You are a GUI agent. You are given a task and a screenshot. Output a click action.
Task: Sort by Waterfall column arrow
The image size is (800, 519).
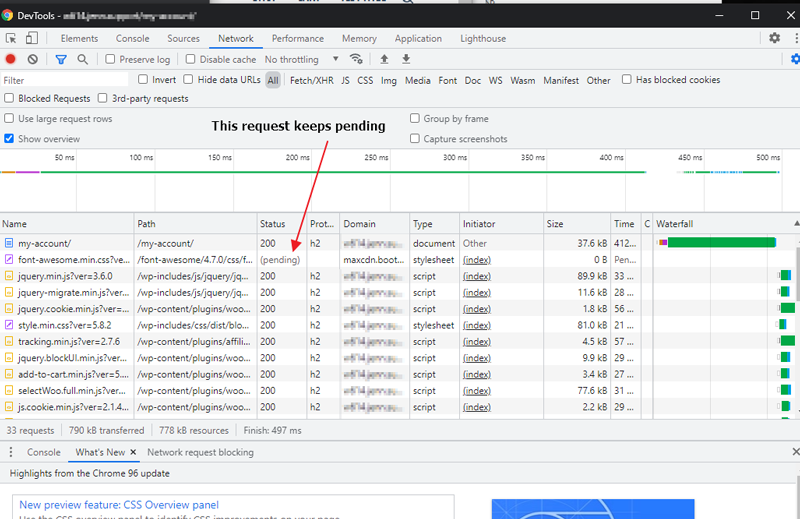[796, 224]
